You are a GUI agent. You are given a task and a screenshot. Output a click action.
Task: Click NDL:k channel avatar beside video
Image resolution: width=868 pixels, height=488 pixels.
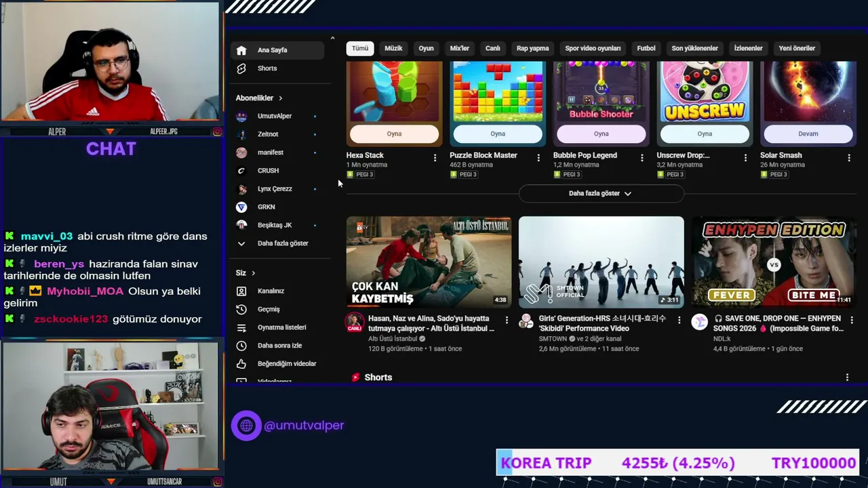coord(699,322)
